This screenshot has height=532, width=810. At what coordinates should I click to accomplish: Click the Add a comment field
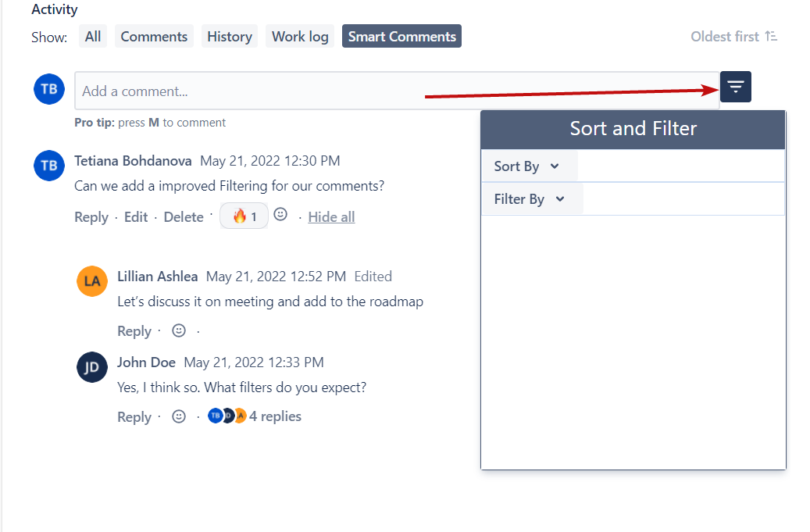(x=396, y=91)
